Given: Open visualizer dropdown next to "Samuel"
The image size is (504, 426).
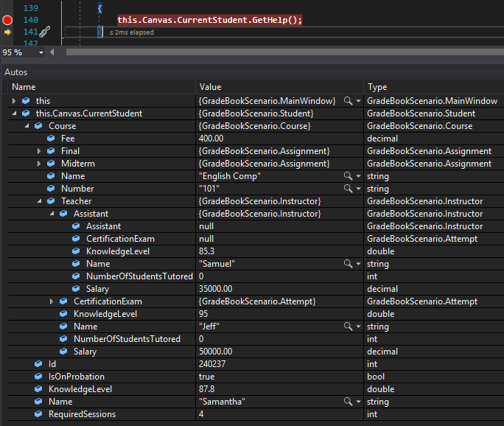Looking at the screenshot, I should 358,264.
